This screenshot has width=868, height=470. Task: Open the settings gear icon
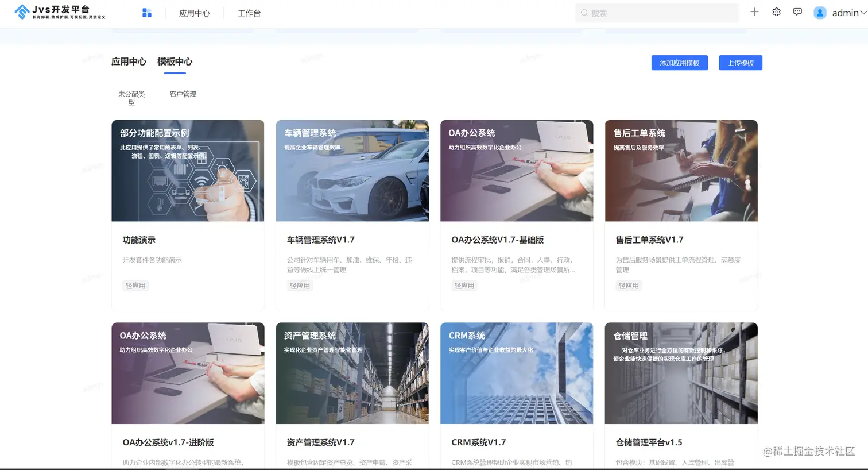click(776, 12)
